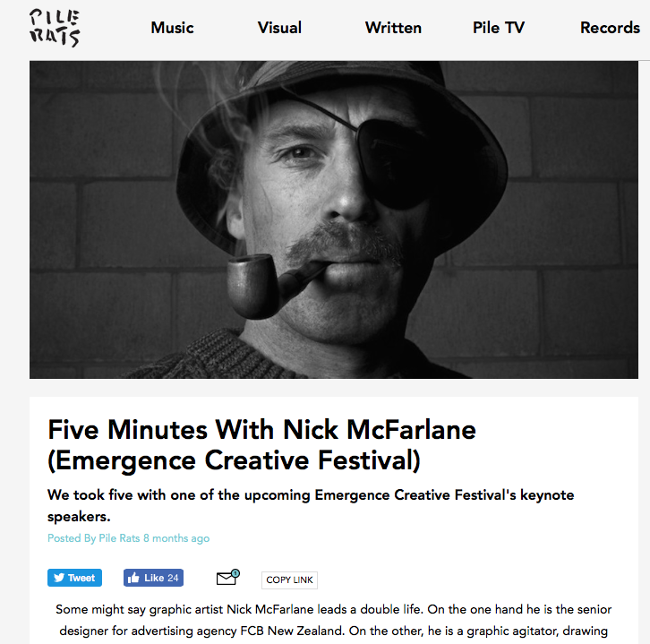Click the keynote speakers subtitle text
This screenshot has width=650, height=644.
(311, 505)
